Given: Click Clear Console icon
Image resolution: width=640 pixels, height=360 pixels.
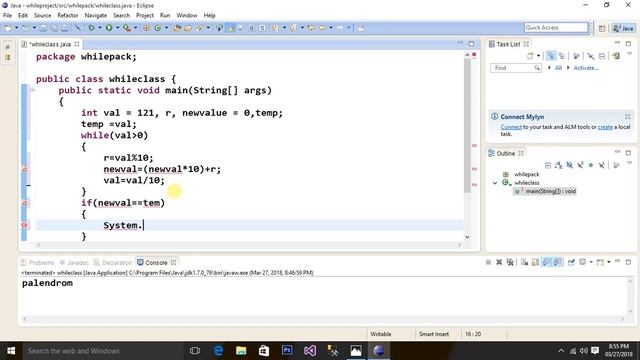Looking at the screenshot, I should pos(524,262).
